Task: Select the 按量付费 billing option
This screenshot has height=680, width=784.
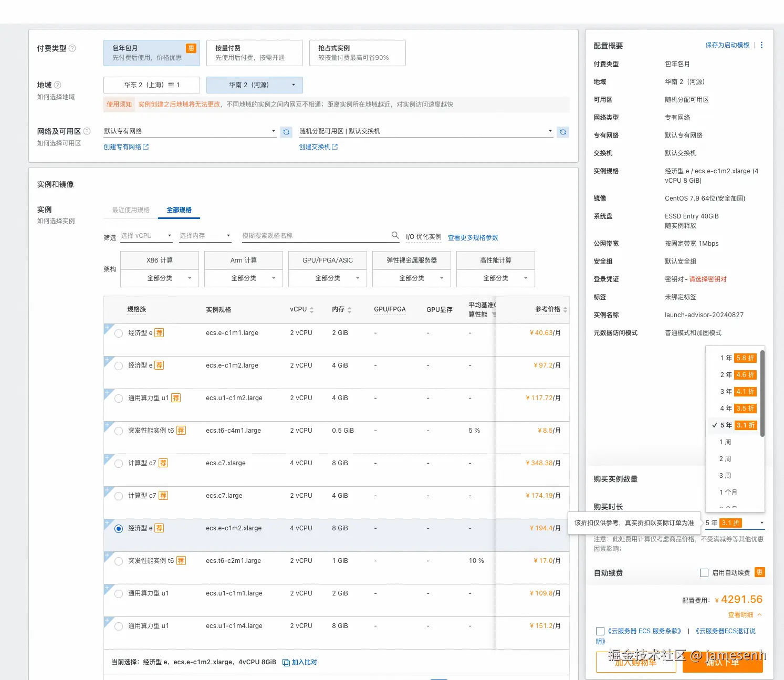Action: pyautogui.click(x=254, y=53)
